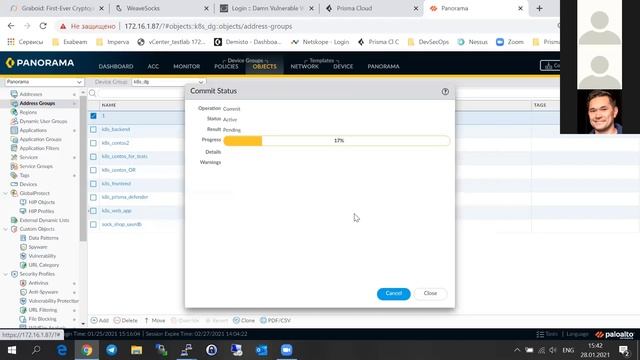Switch to the Prisma Cloud browser tab

[371, 8]
